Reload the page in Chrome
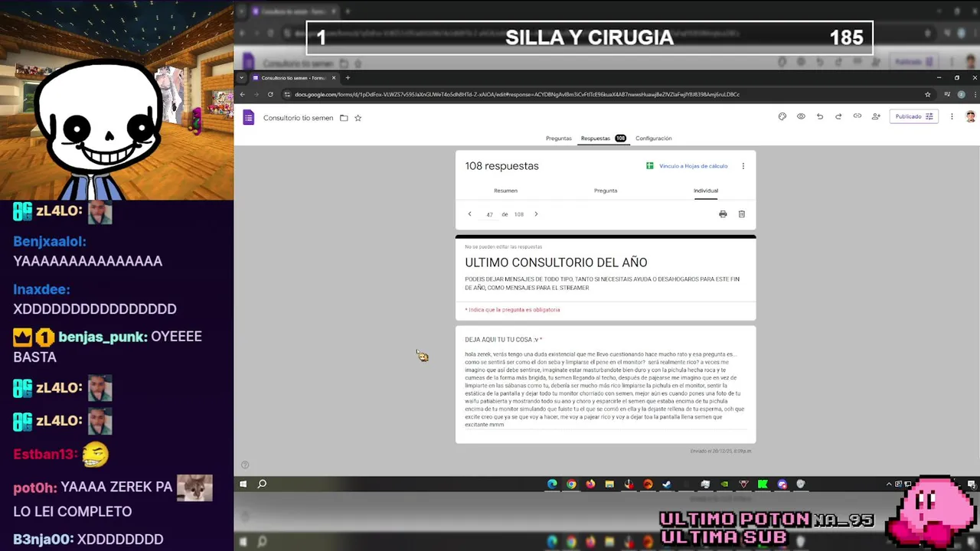This screenshot has width=980, height=551. tap(270, 94)
